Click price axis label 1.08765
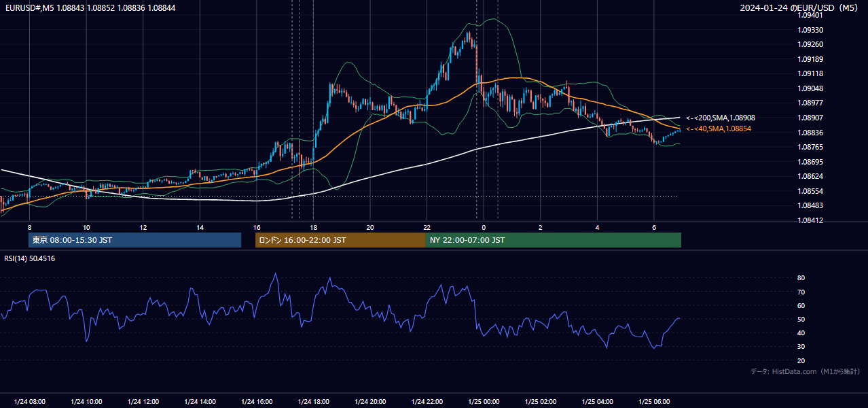The image size is (868, 408). click(810, 147)
